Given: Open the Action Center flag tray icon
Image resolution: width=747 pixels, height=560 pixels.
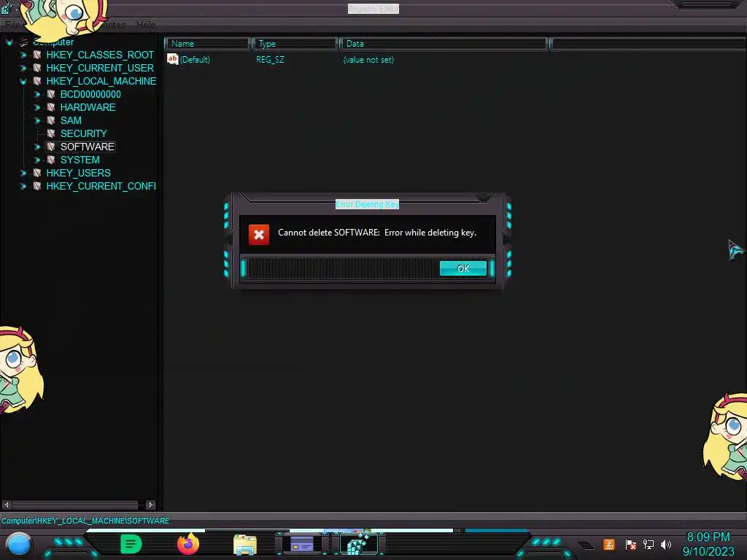Looking at the screenshot, I should tap(631, 544).
